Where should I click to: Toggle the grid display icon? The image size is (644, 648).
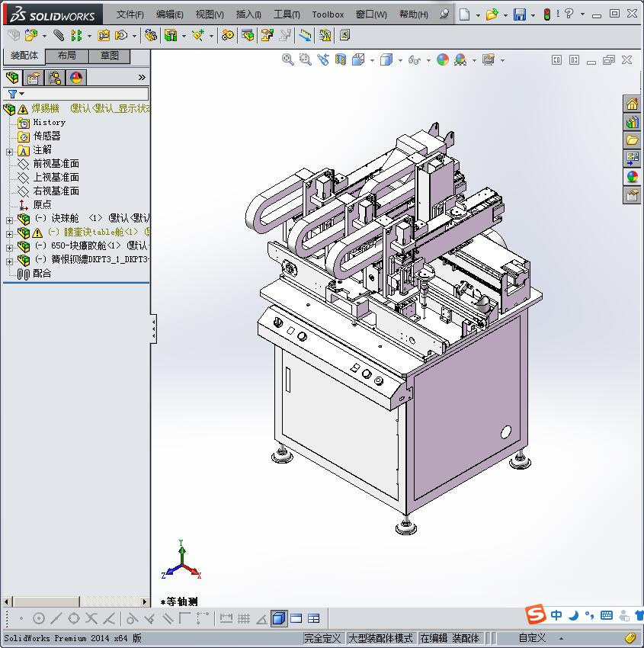244,618
